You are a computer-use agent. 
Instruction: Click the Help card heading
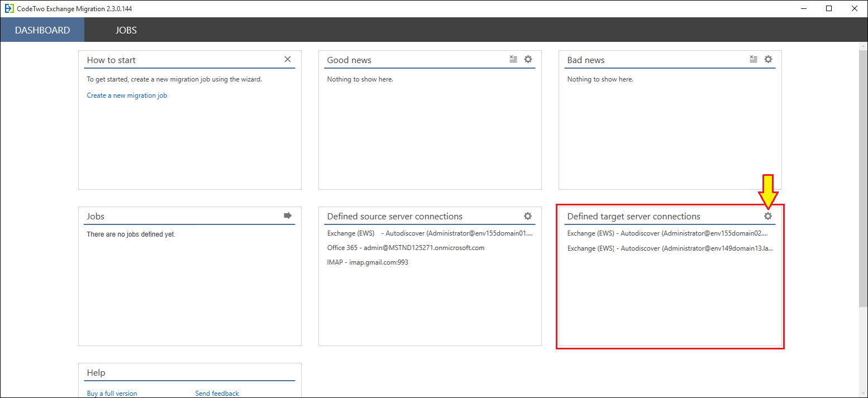(x=96, y=372)
